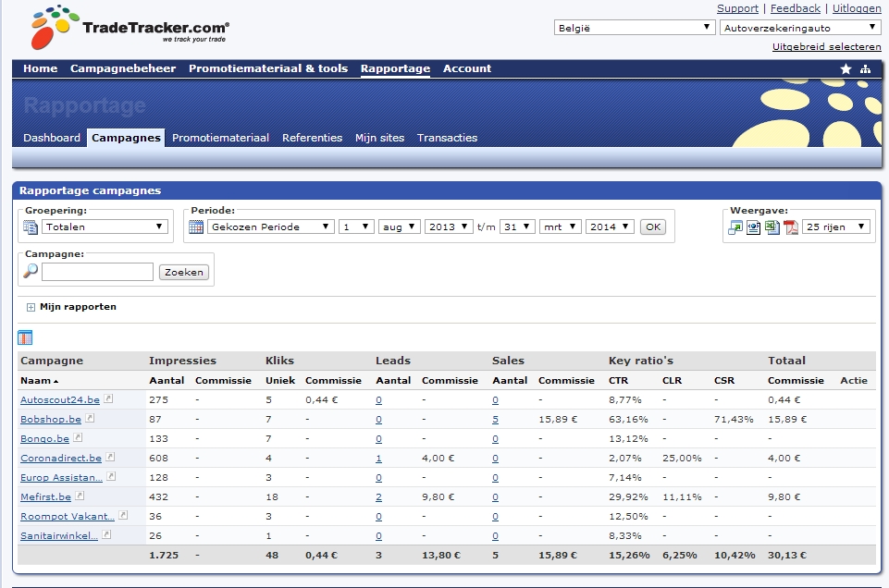Viewport: 889px width, 588px height.
Task: Click the magnifier icon in Campagne search
Action: click(x=31, y=271)
